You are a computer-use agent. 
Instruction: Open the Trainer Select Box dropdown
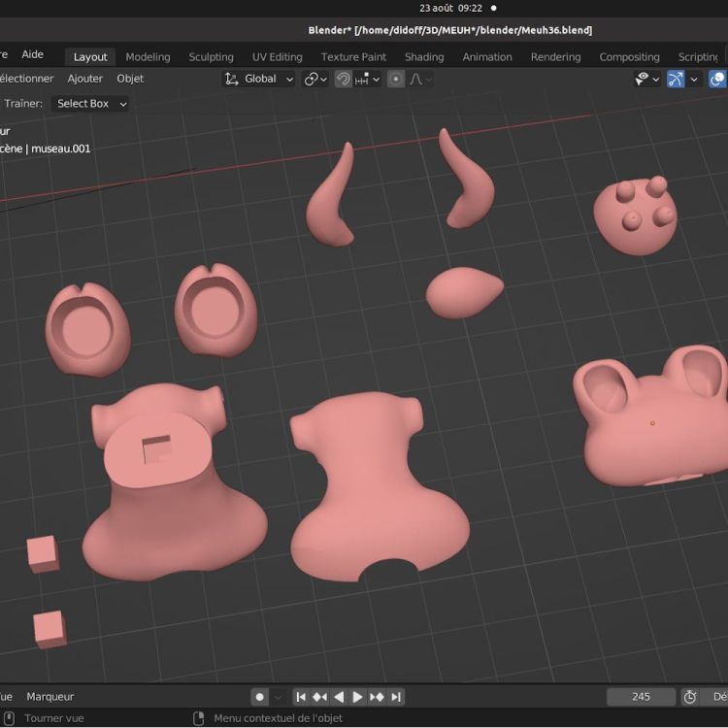90,104
